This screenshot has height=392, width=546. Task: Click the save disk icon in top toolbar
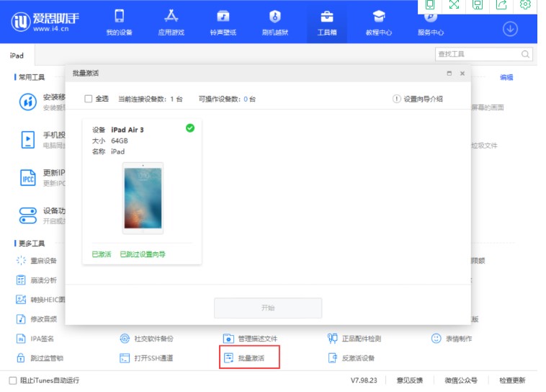pos(478,4)
